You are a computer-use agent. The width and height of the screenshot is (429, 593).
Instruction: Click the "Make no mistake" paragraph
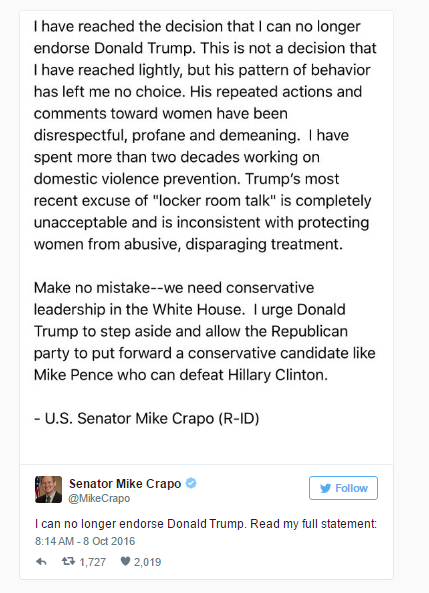click(x=204, y=331)
